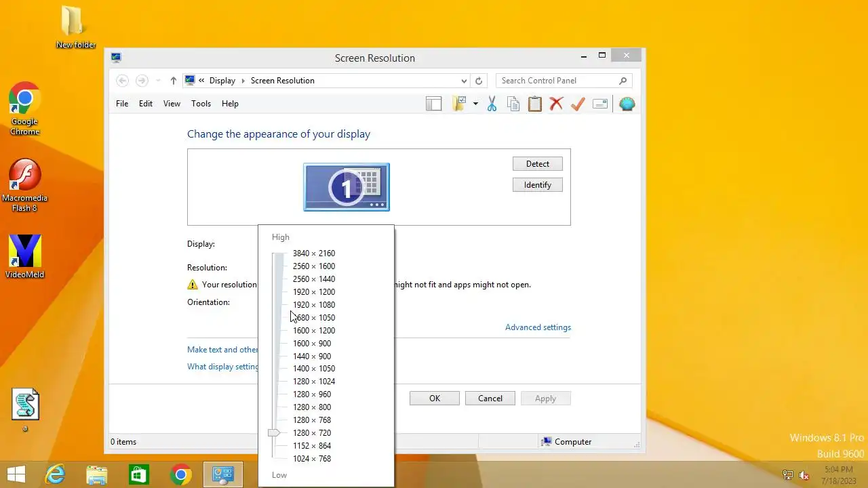Select 1920 × 1200 resolution

click(x=314, y=292)
